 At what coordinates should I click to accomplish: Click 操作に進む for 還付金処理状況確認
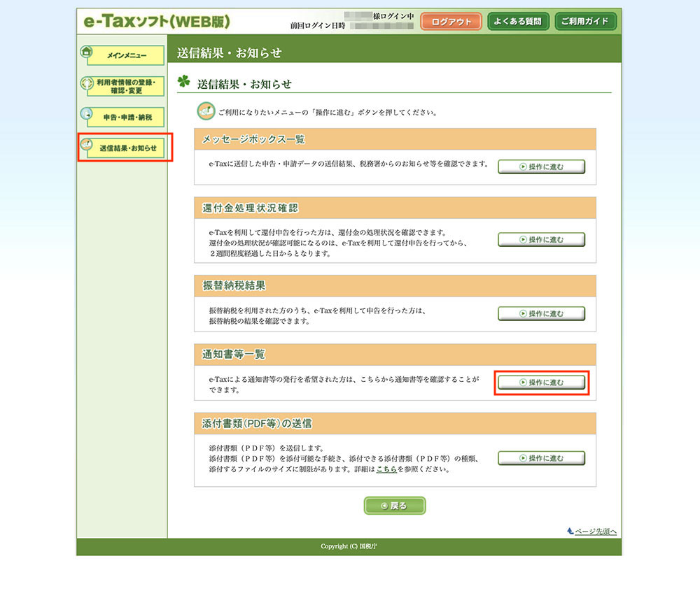[x=541, y=239]
